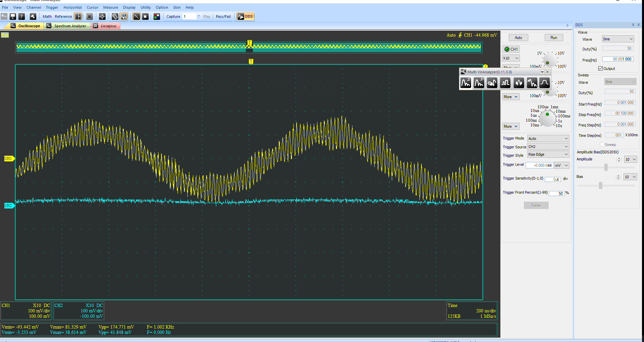Click the Run button
The height and width of the screenshot is (342, 644).
point(554,38)
